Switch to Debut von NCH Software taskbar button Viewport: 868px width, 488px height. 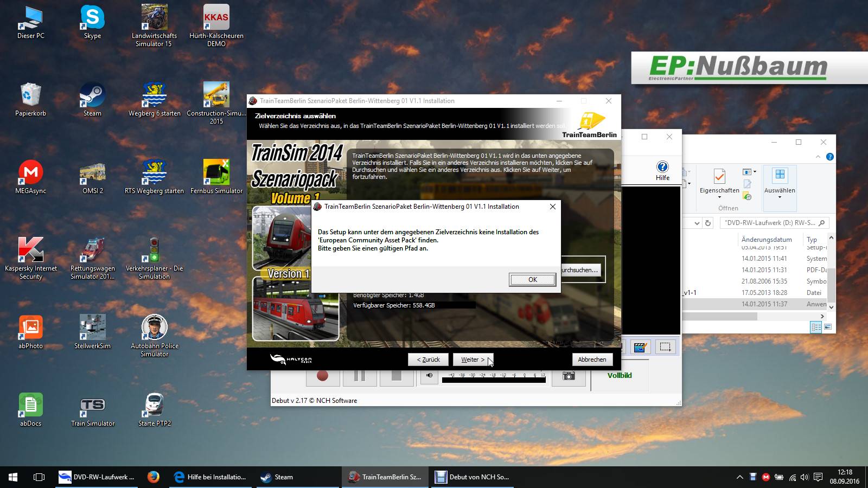pos(473,477)
